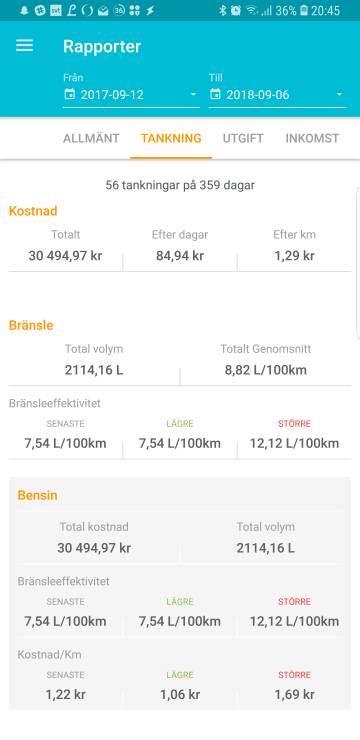Tap the Bensin card heading
Screen dimensions: 360x740
coord(37,496)
